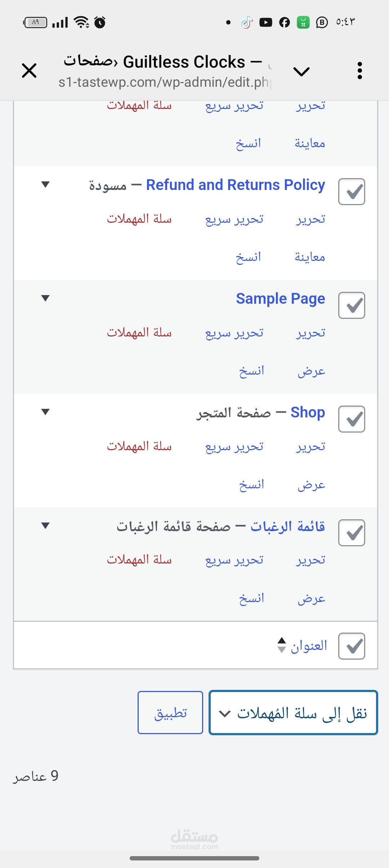Click the title column sort arrows

pos(282,645)
